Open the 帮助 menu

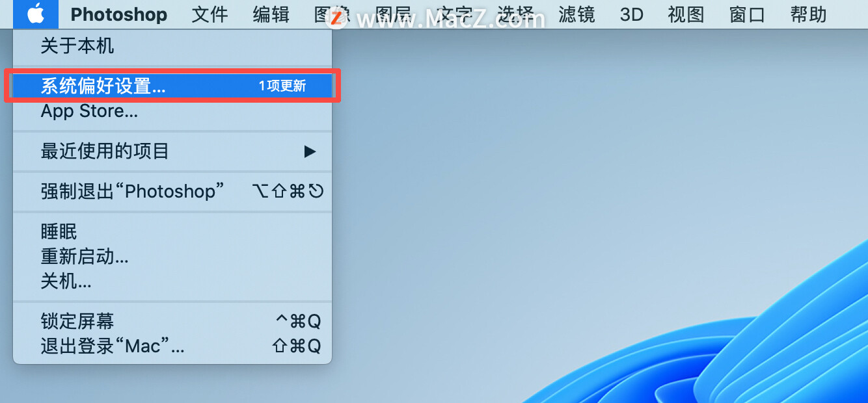[808, 14]
